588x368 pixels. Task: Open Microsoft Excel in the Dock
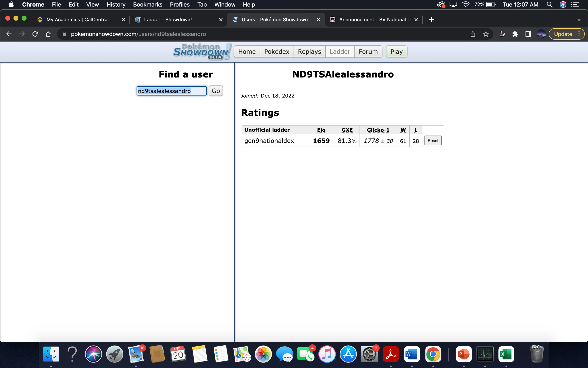click(506, 354)
